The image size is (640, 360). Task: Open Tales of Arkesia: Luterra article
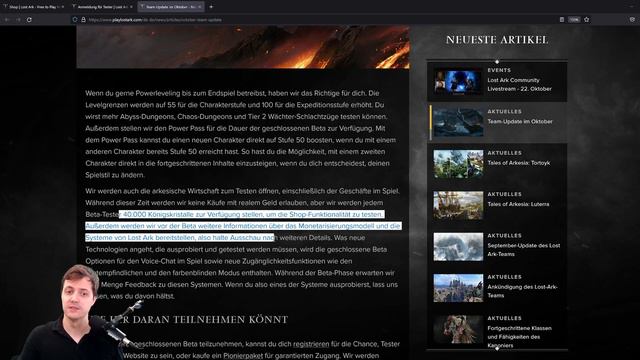coord(518,204)
